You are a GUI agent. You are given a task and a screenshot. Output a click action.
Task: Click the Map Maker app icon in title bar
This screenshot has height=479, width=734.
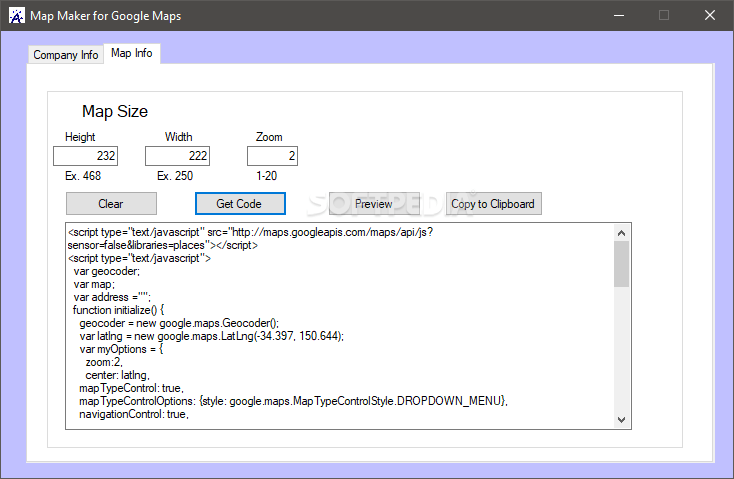17,15
